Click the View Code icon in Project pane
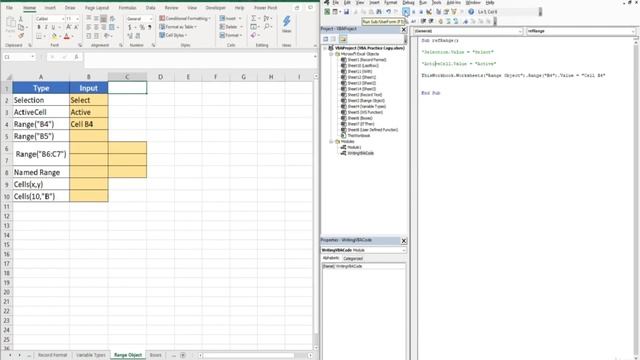640x360 pixels. [x=326, y=39]
